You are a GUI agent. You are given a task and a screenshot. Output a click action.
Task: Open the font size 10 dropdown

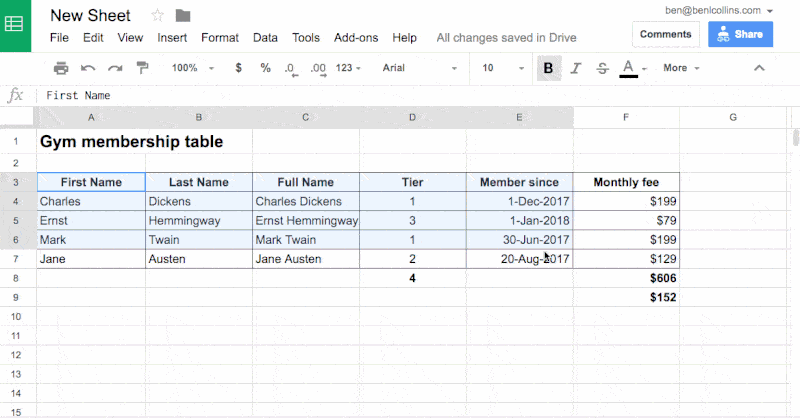[x=503, y=68]
